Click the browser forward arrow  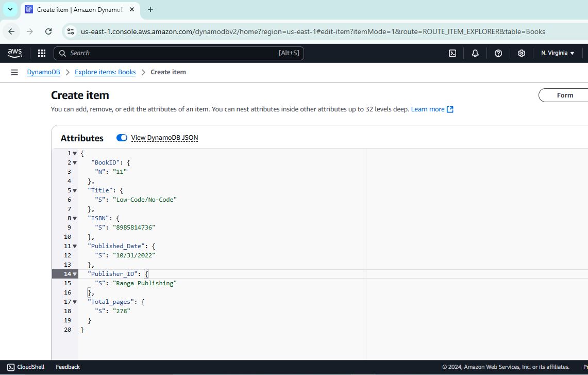click(30, 31)
